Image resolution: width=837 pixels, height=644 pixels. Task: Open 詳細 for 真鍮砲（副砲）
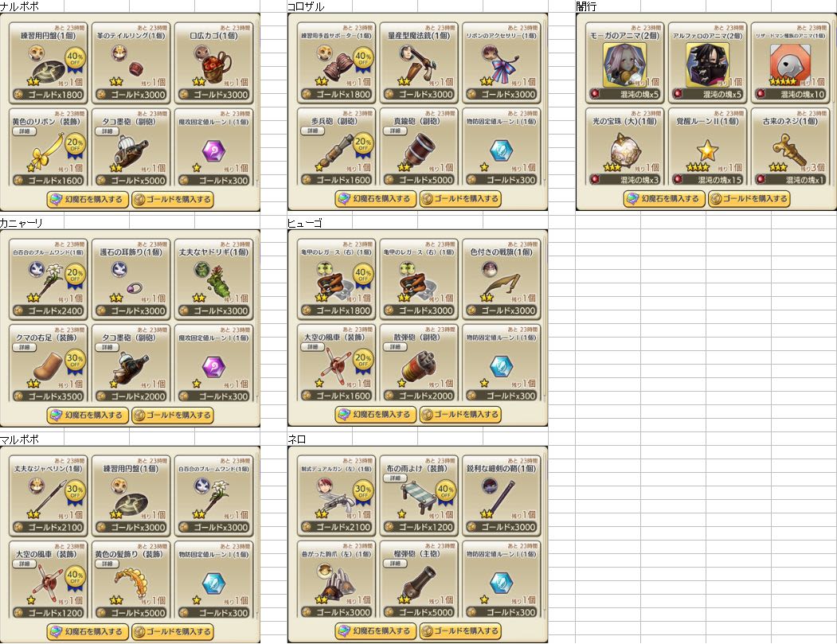[x=396, y=131]
